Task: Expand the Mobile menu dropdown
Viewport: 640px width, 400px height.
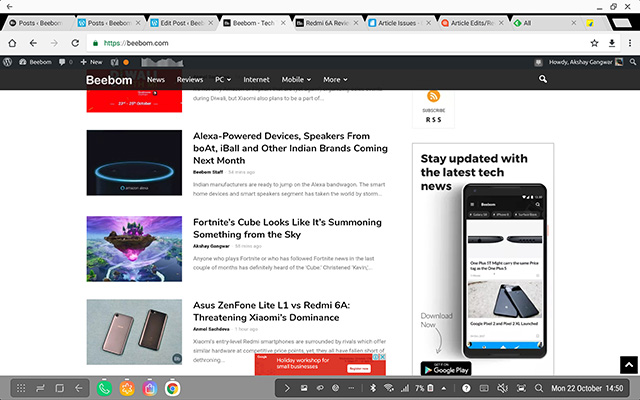Action: (x=295, y=79)
